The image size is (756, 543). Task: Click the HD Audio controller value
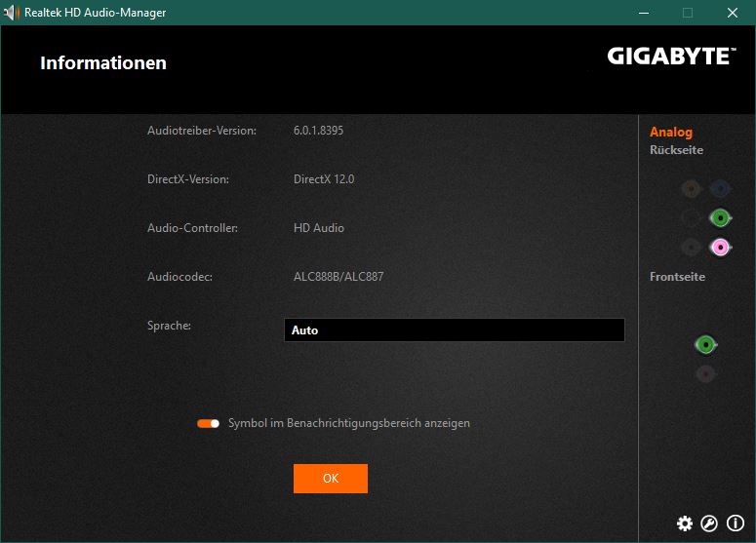[319, 228]
